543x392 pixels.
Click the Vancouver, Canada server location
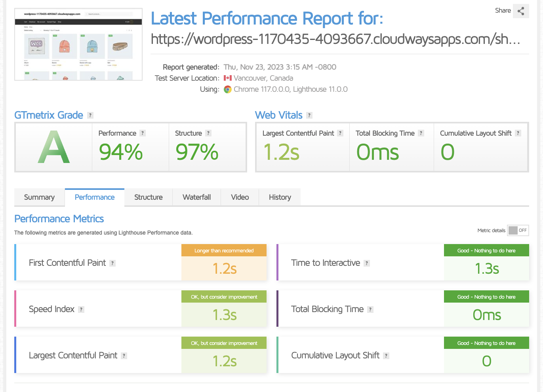[263, 78]
